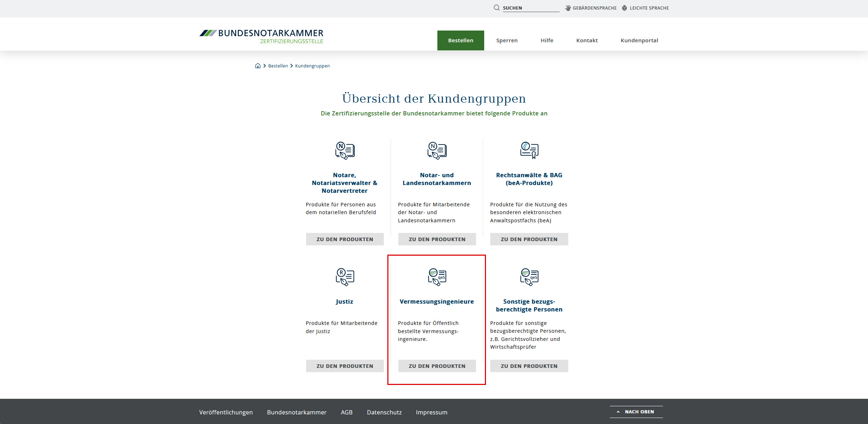This screenshot has height=424, width=868.
Task: Open the Kontakt menu item
Action: pos(587,40)
